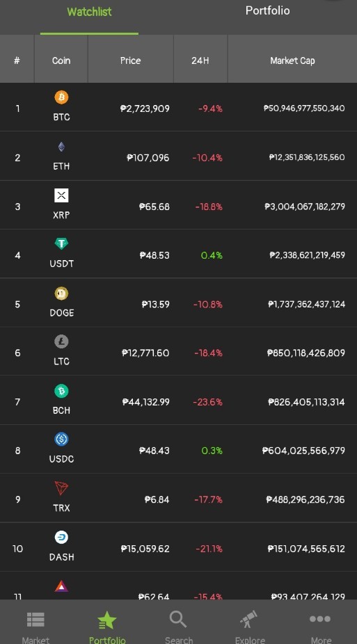Open the Ethereum ETH coin icon
This screenshot has width=357, height=644.
[x=62, y=147]
